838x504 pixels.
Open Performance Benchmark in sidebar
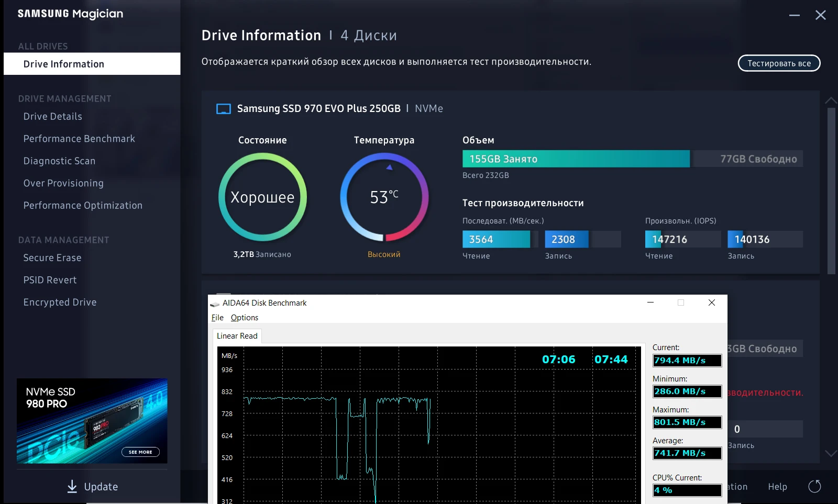click(x=79, y=139)
